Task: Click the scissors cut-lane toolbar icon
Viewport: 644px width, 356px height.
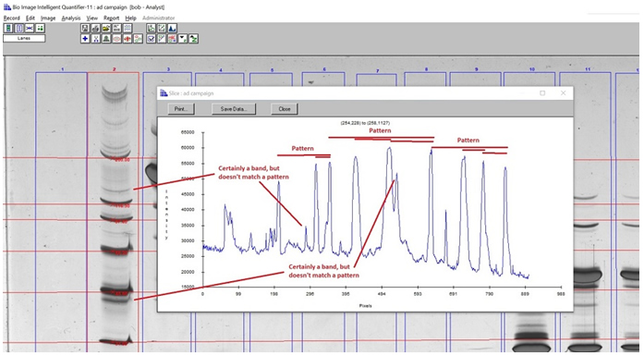Action: 96,39
